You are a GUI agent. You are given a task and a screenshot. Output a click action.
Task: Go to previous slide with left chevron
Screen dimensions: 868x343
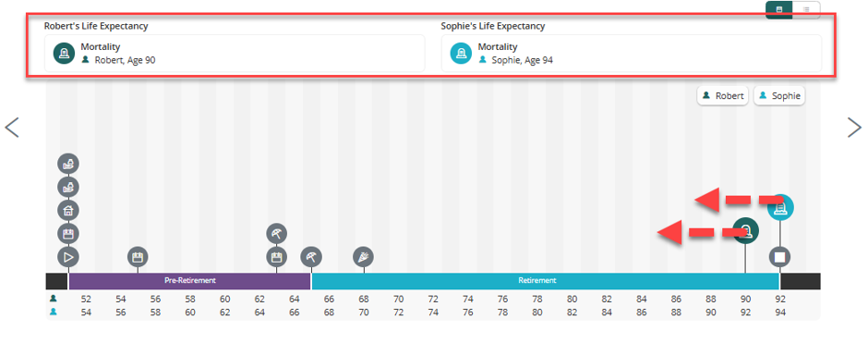(x=12, y=128)
